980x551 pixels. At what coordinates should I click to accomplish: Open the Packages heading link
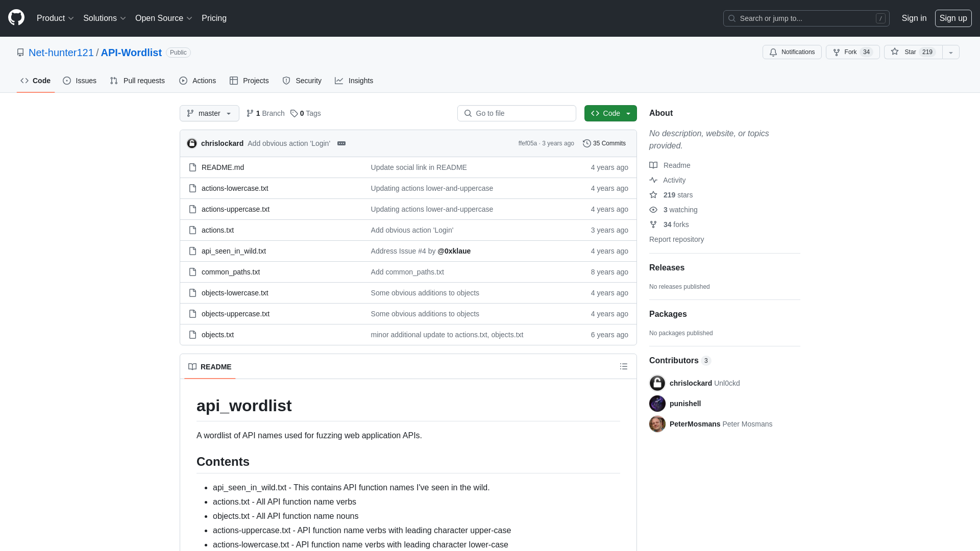click(x=668, y=314)
